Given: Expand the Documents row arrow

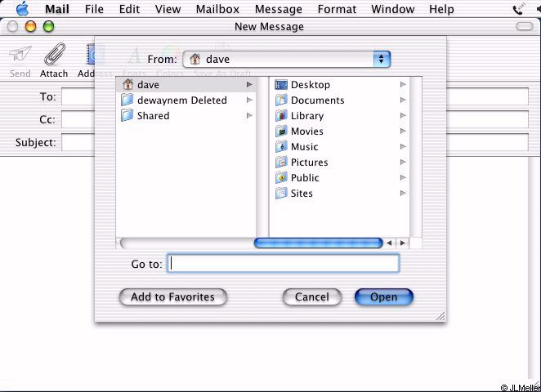Looking at the screenshot, I should (x=403, y=100).
